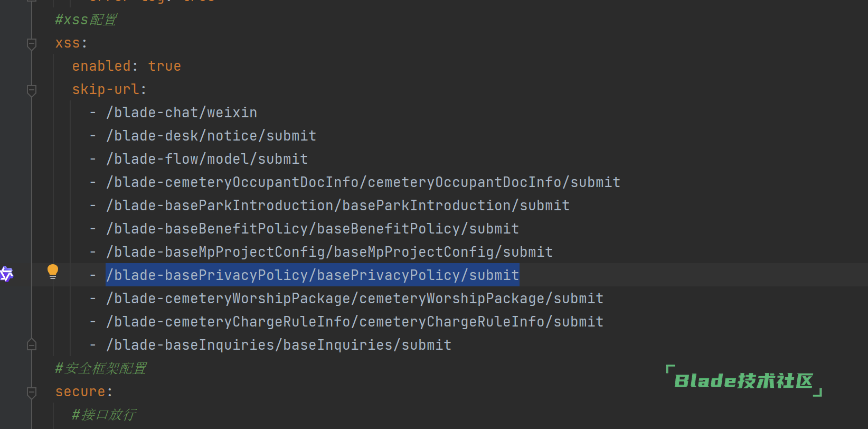Click the baseBenefitPolicy submit path
Image resolution: width=868 pixels, height=429 pixels.
tap(313, 229)
